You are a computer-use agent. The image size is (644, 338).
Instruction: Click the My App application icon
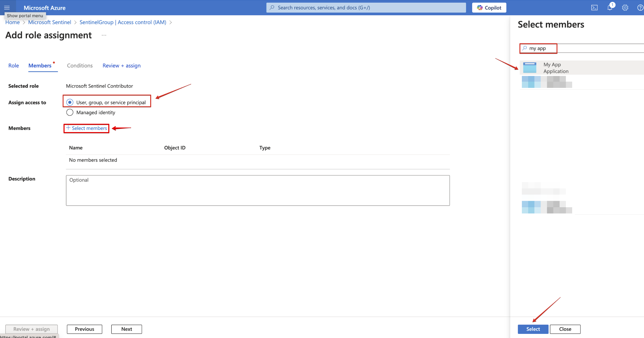click(x=529, y=68)
